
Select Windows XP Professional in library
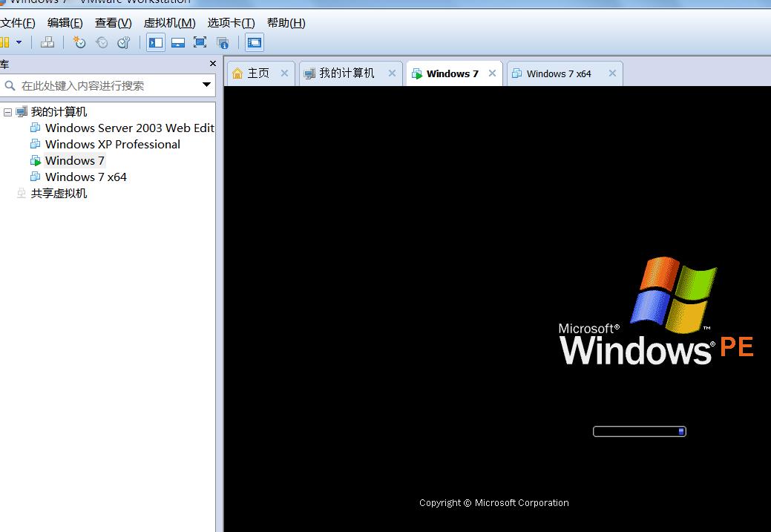(113, 144)
